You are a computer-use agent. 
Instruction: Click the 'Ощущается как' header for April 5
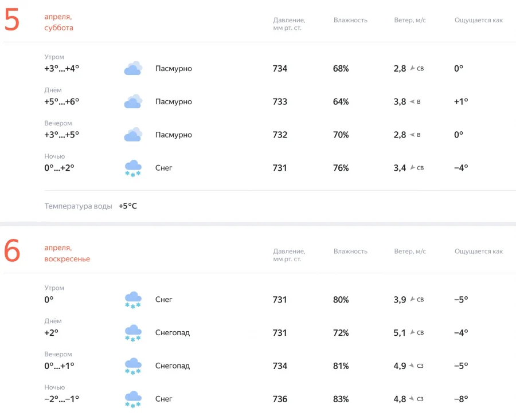(478, 20)
